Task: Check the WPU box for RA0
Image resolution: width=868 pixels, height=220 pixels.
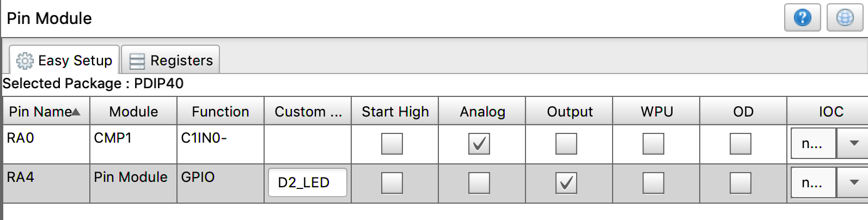Action: coord(653,144)
